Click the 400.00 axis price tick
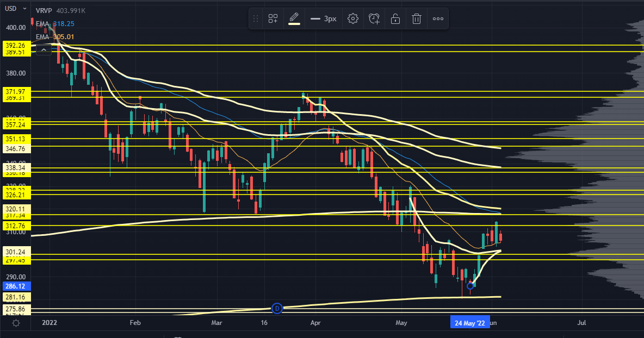 click(x=16, y=28)
